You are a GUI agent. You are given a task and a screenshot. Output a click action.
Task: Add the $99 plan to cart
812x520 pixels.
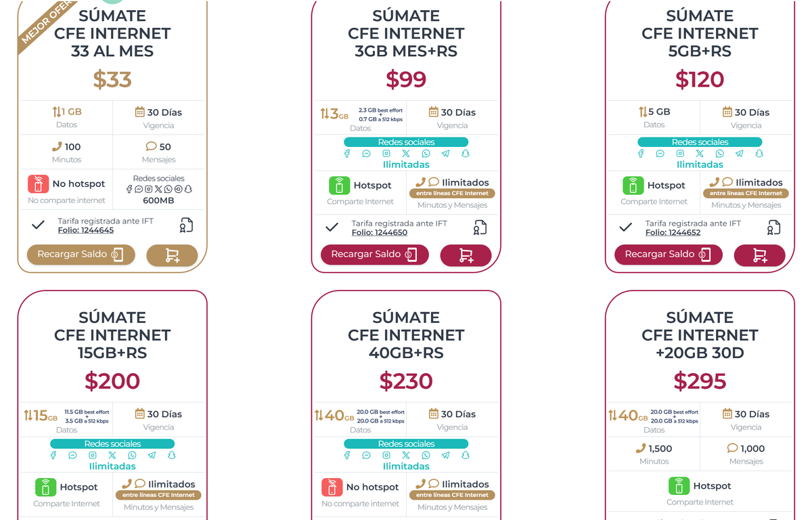coord(466,255)
